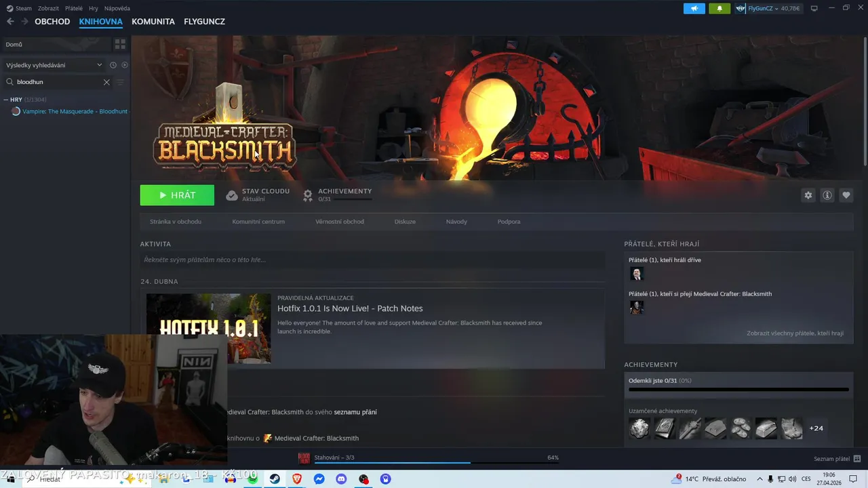Clear the library search text
The height and width of the screenshot is (488, 868).
106,82
